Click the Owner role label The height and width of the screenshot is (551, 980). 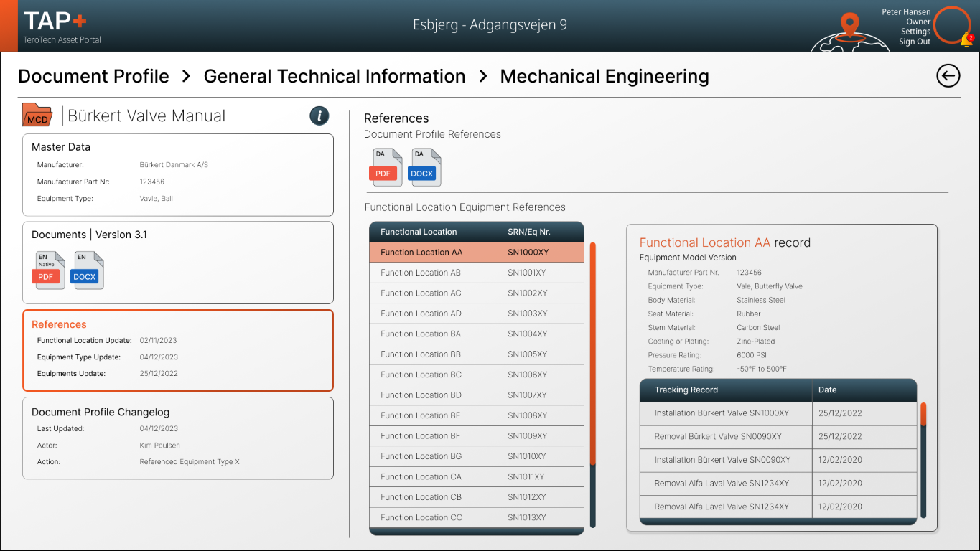(918, 22)
